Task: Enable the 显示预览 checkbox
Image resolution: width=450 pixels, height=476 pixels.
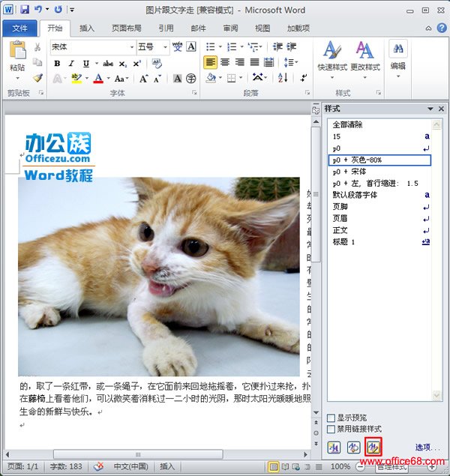Action: pyautogui.click(x=331, y=418)
